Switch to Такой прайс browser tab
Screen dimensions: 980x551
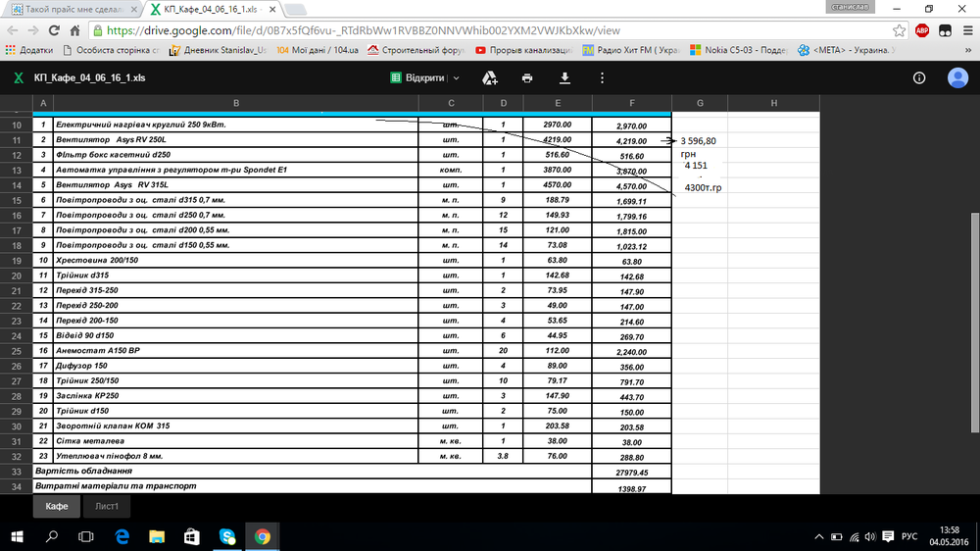click(x=72, y=10)
